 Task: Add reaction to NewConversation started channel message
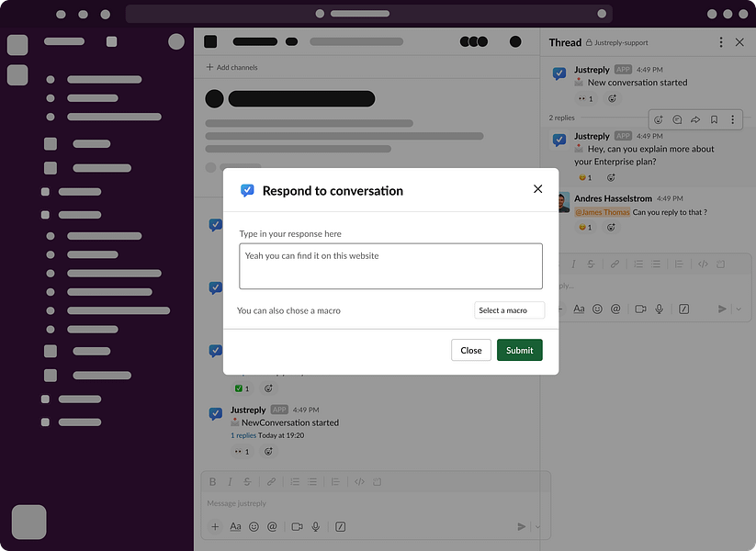click(268, 452)
